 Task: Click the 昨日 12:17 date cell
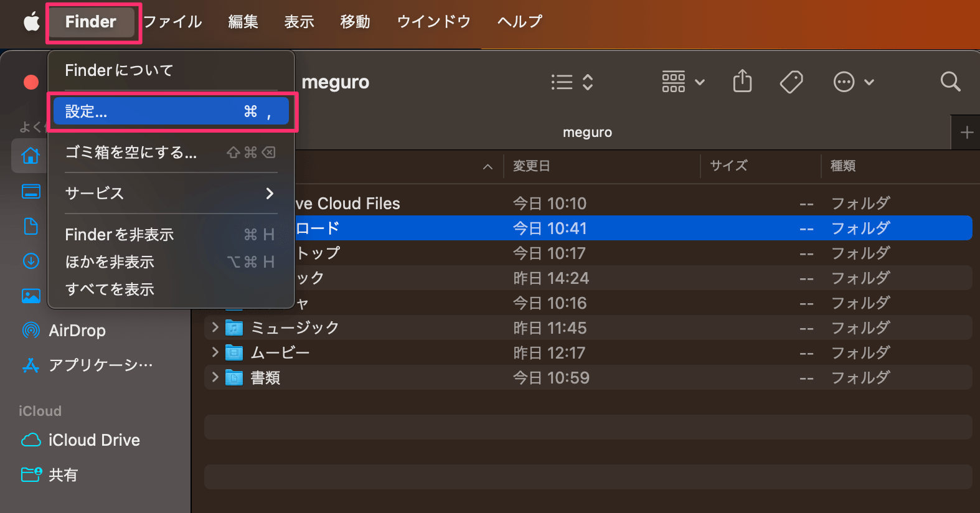pyautogui.click(x=549, y=353)
